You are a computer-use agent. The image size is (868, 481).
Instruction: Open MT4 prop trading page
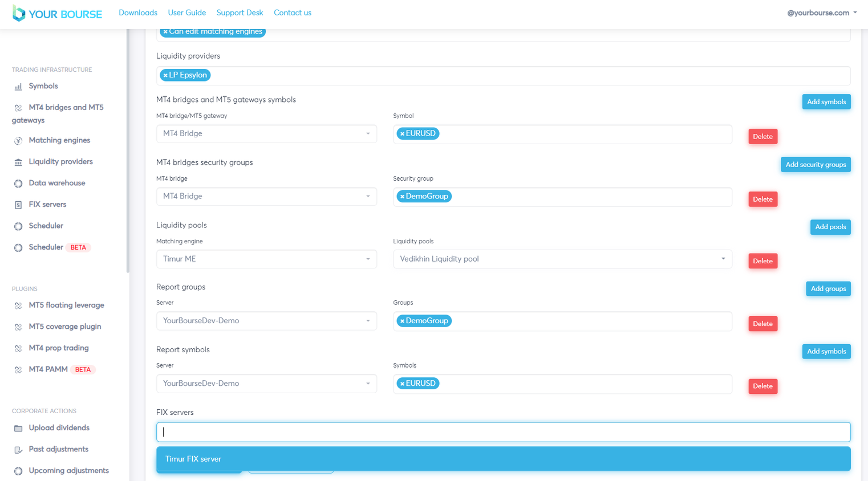tap(59, 348)
